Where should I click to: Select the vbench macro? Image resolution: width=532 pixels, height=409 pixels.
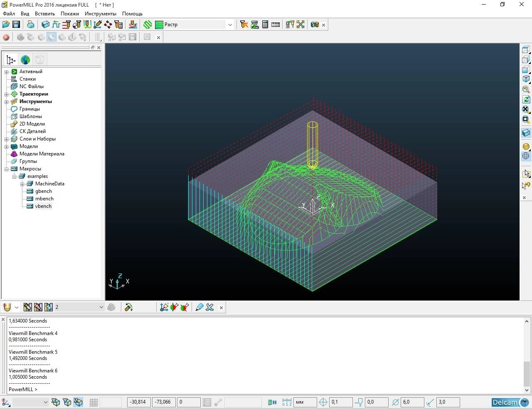pyautogui.click(x=43, y=206)
